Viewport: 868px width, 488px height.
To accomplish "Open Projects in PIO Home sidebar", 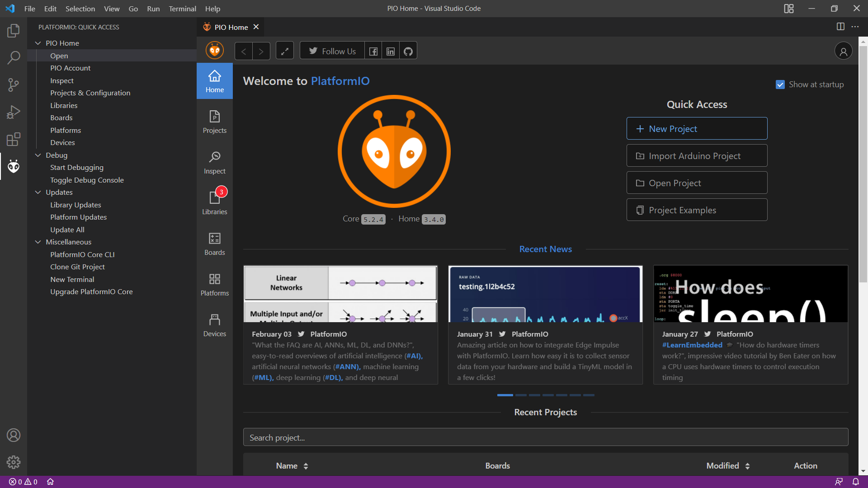I will tap(215, 122).
